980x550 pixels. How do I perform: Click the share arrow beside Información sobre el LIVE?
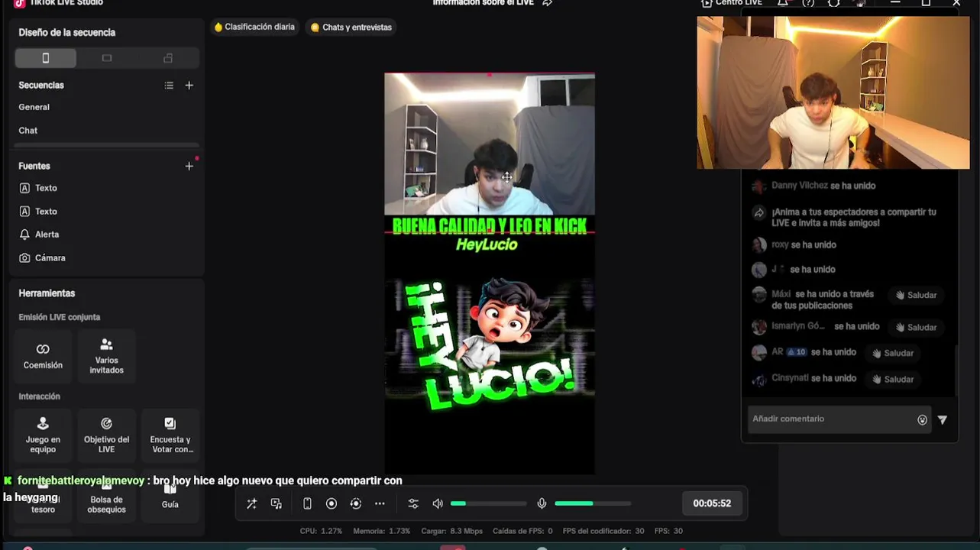click(x=547, y=3)
